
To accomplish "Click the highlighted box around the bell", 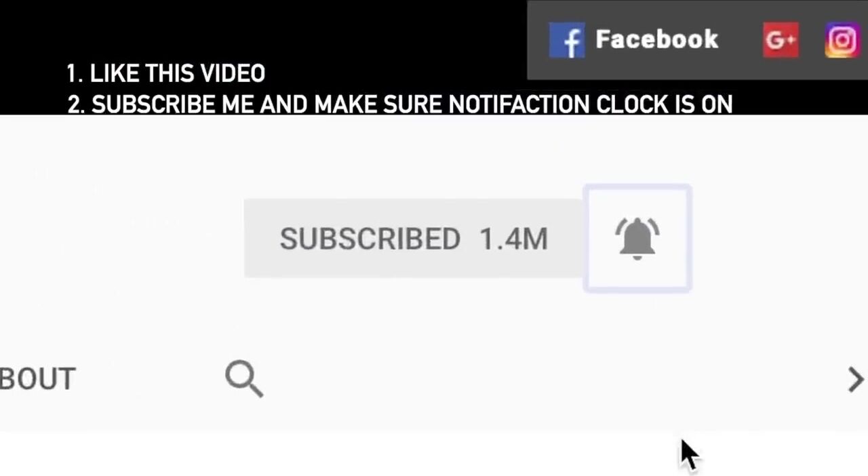I will point(637,238).
